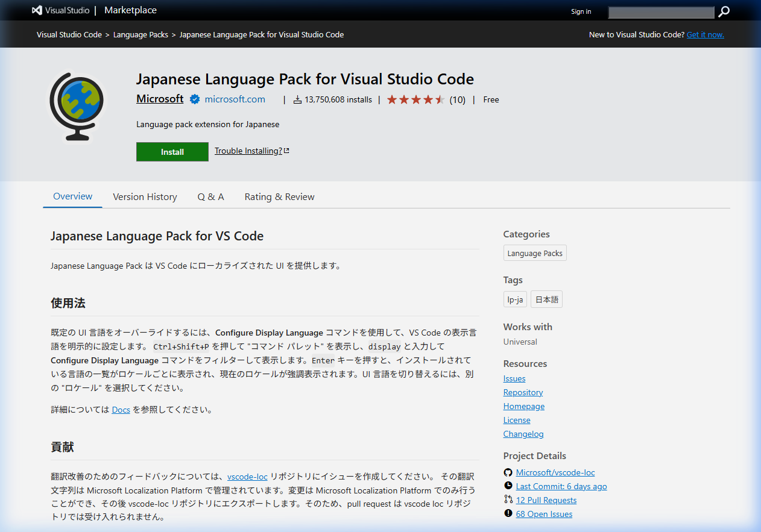This screenshot has width=761, height=532.
Task: Click the Visual Studio logo in the header
Action: (x=37, y=10)
